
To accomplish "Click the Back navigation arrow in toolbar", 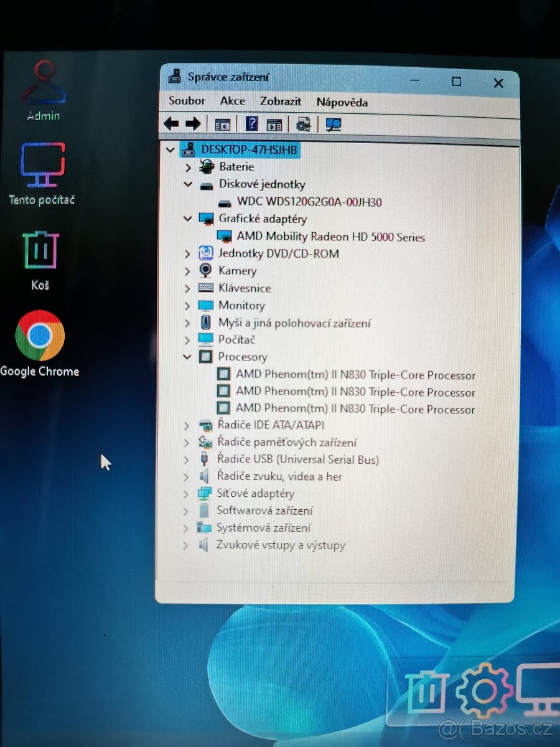I will tap(172, 124).
